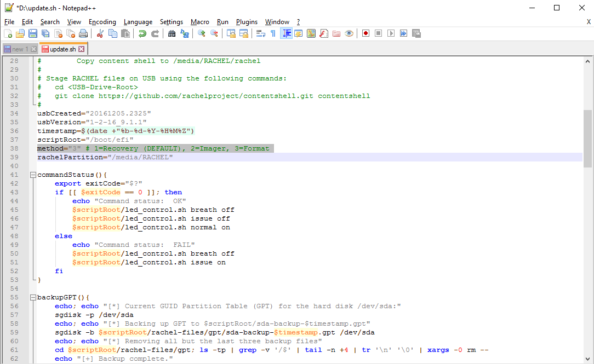Start macro recording with the red dot
The height and width of the screenshot is (364, 594).
(365, 34)
